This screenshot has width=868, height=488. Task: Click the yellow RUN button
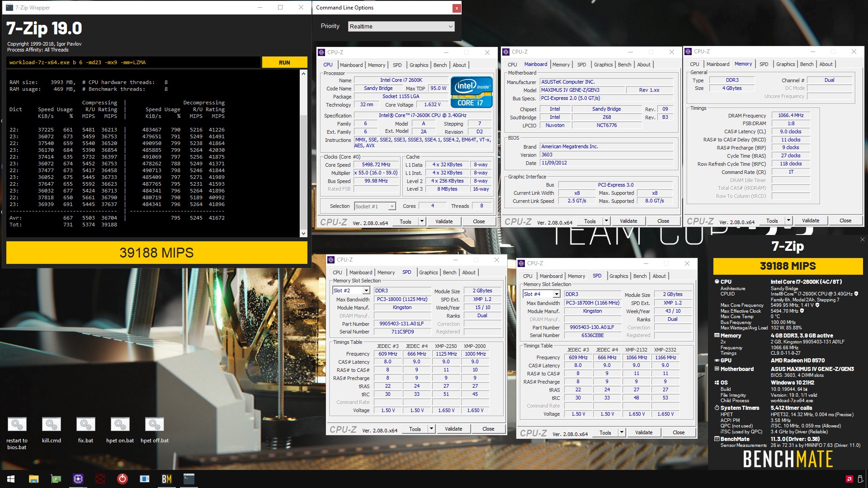click(284, 62)
